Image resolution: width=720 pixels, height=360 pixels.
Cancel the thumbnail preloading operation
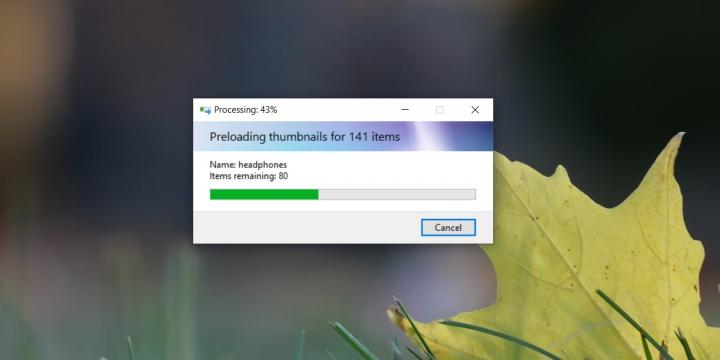448,227
